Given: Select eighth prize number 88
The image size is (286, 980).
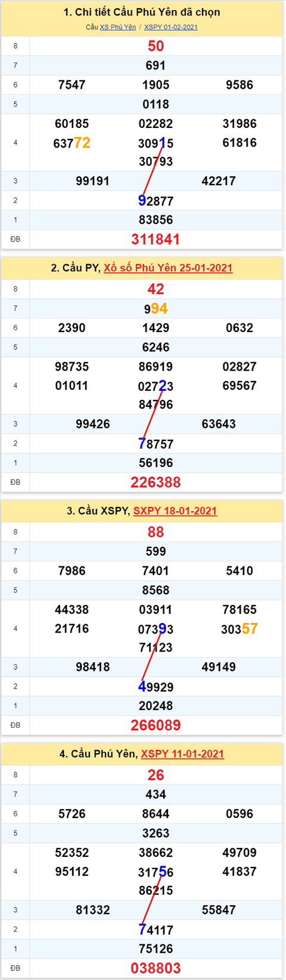Looking at the screenshot, I should tap(156, 532).
